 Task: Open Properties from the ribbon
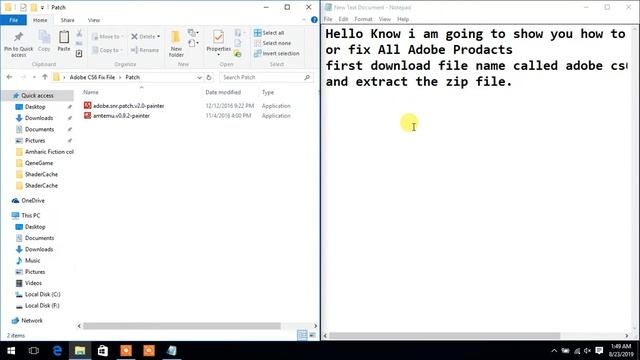[x=218, y=43]
